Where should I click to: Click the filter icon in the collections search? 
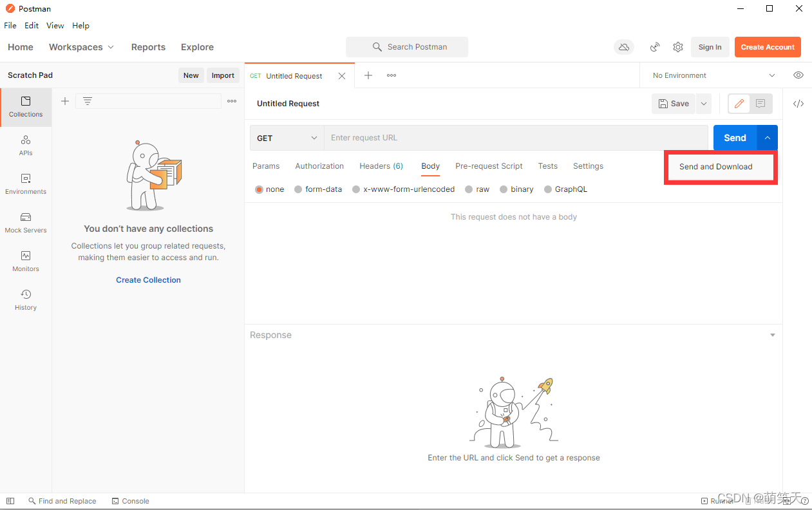pyautogui.click(x=88, y=101)
